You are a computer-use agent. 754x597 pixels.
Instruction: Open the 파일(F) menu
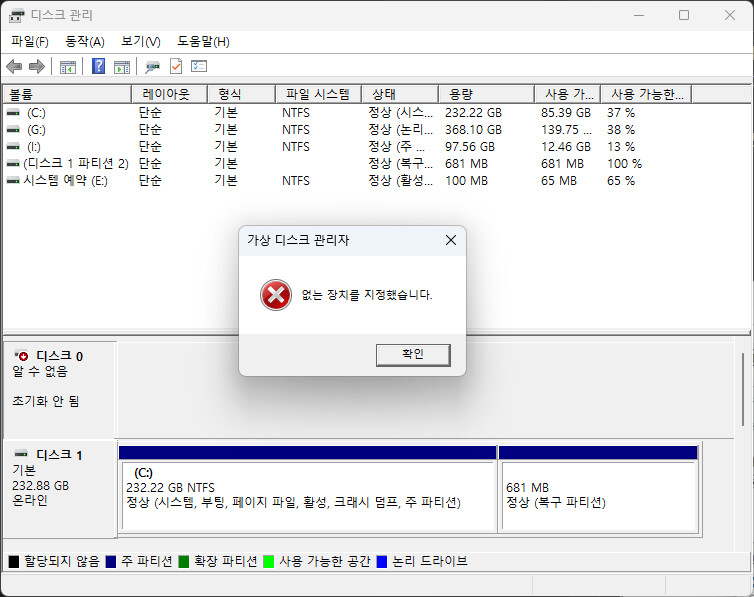coord(30,42)
